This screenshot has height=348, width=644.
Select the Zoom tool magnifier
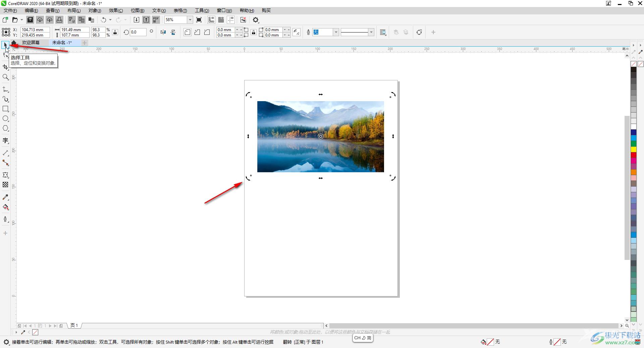click(x=5, y=77)
